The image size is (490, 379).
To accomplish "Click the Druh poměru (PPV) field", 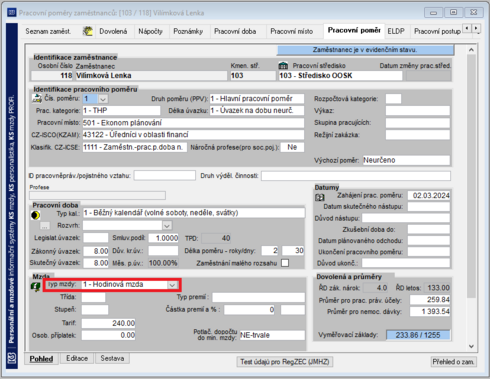I will coord(257,99).
